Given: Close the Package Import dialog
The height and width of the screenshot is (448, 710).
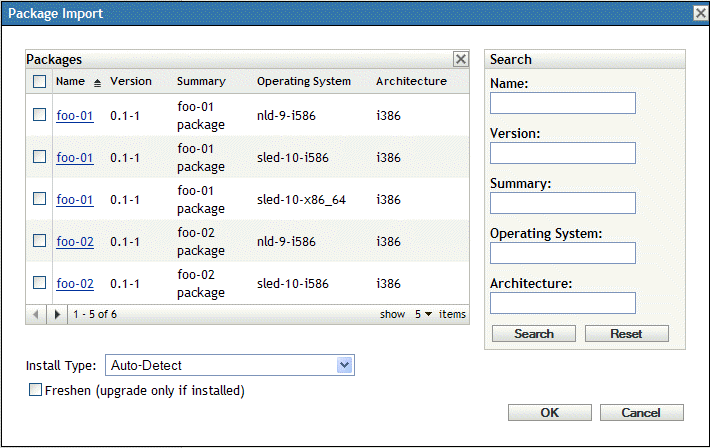Looking at the screenshot, I should pos(700,13).
